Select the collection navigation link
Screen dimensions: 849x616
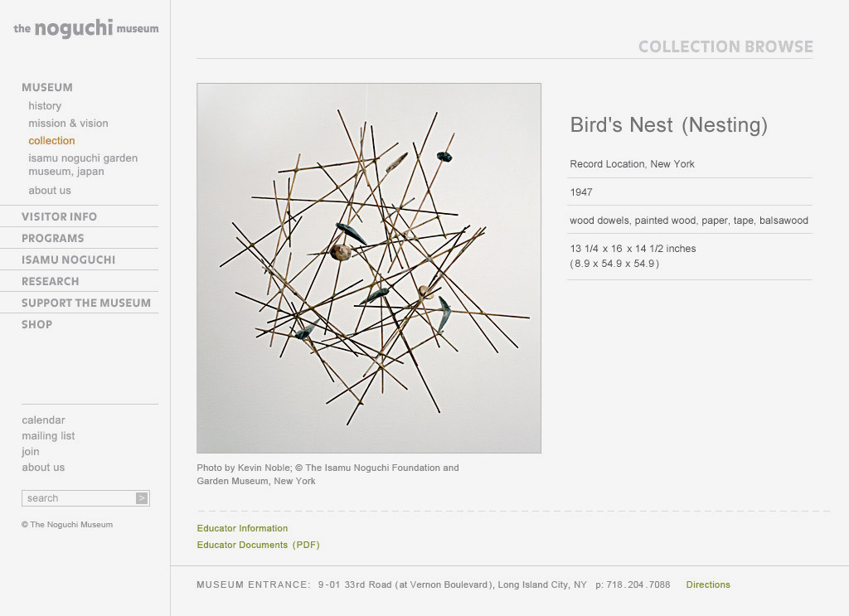tap(51, 141)
